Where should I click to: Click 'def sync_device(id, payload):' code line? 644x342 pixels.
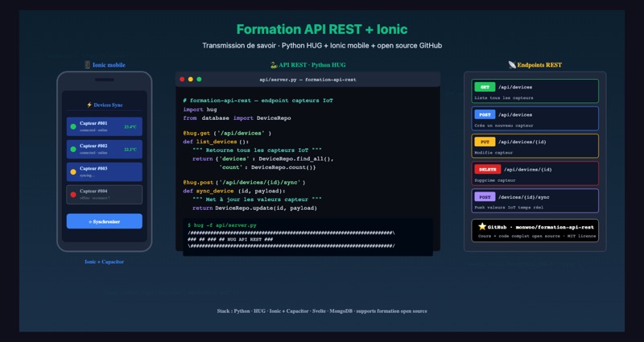click(234, 191)
